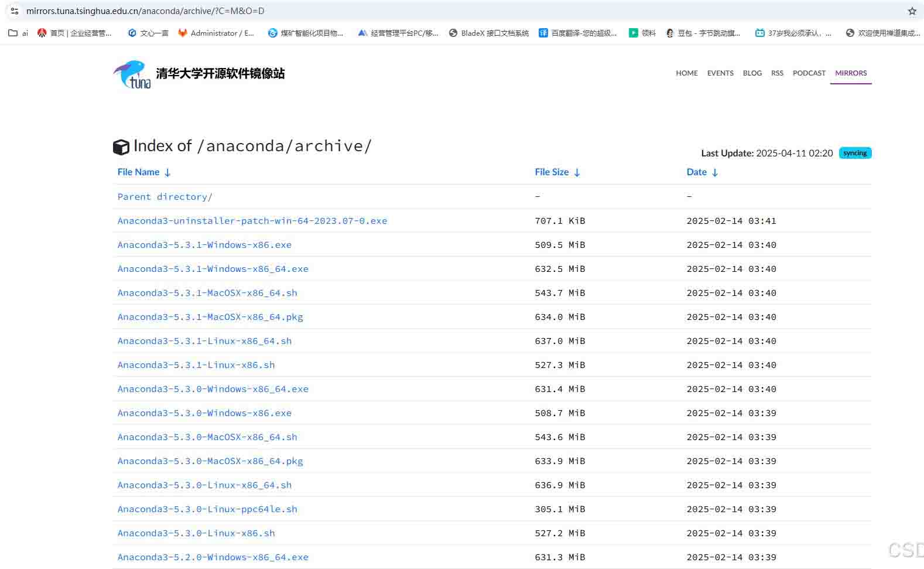This screenshot has width=924, height=569.
Task: Open the 煤矿智能化项目 bookmark
Action: [x=306, y=33]
